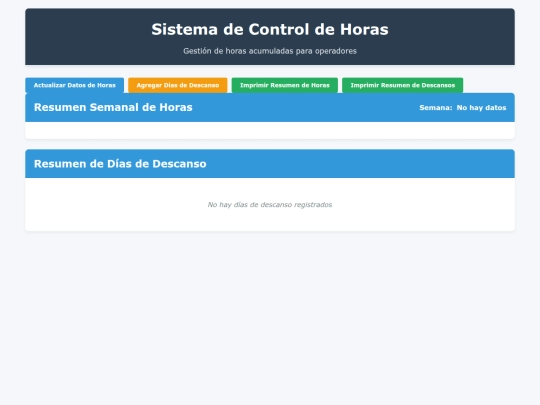The width and height of the screenshot is (540, 405).
Task: Click the Sistema de Control de Horas title
Action: [x=270, y=29]
